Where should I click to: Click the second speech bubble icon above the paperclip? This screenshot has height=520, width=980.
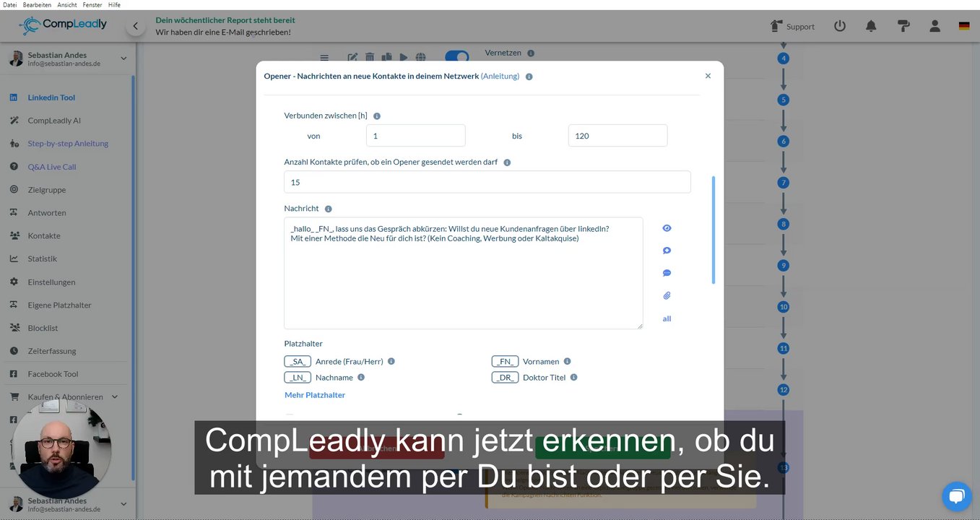click(667, 273)
